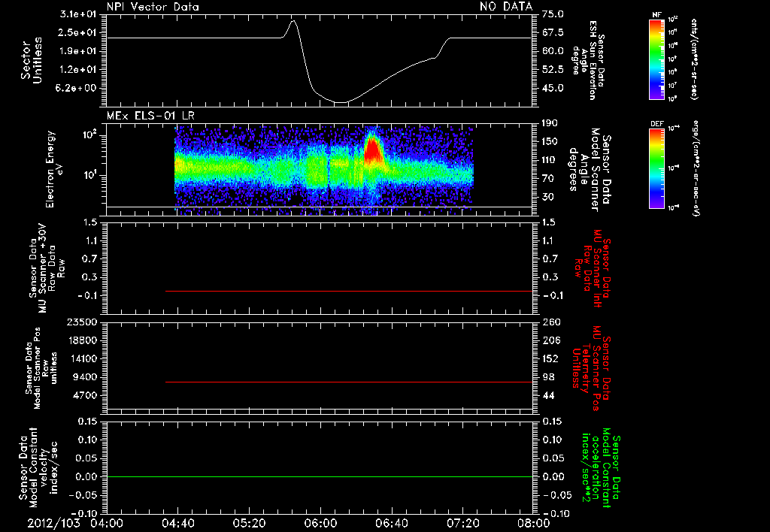Click the "2012/103" date label
770x532 pixels.
point(53,523)
